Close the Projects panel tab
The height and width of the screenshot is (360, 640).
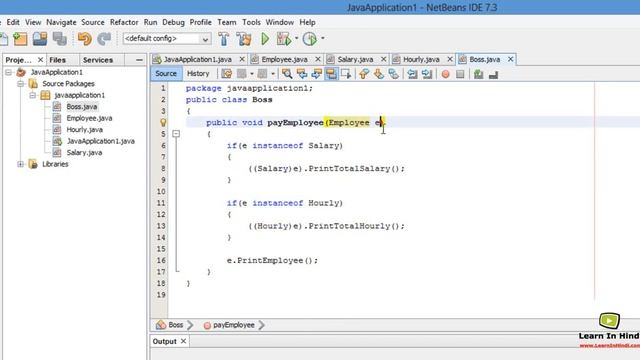[x=40, y=60]
